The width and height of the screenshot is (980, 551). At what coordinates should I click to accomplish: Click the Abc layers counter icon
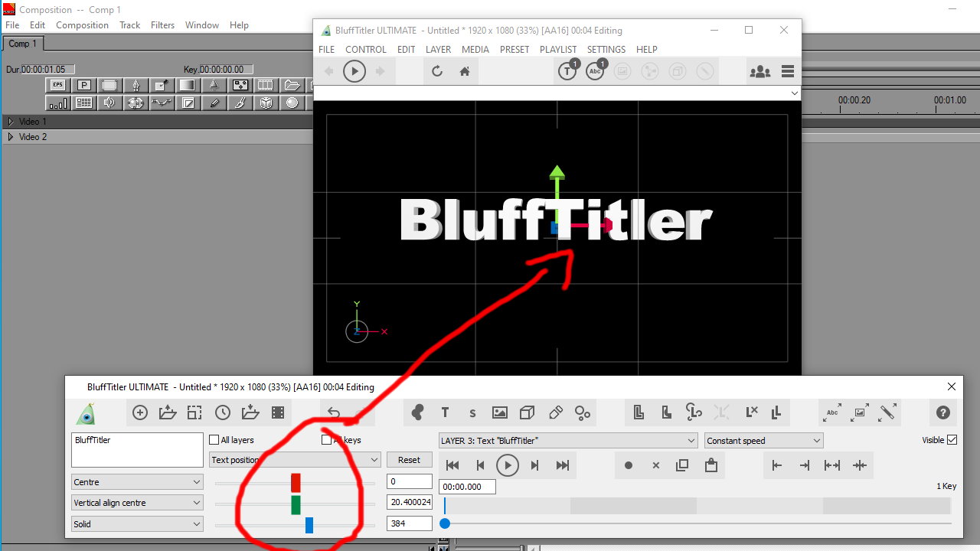point(595,70)
